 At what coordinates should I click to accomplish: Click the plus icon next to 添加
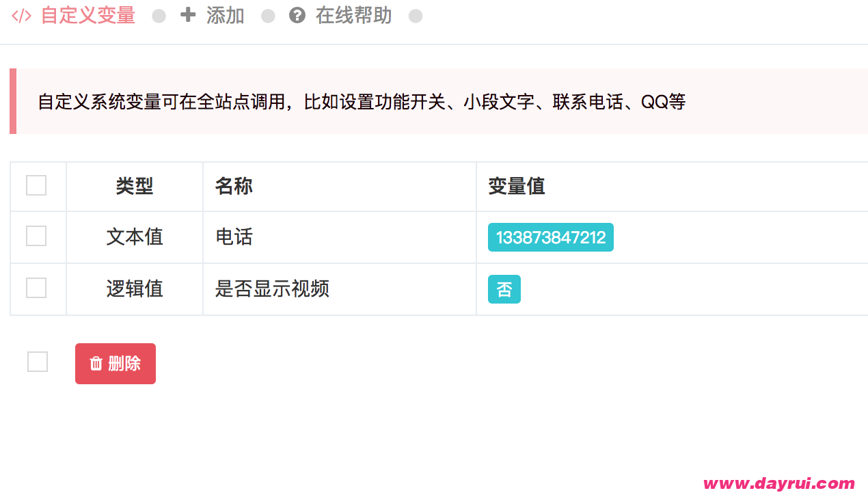(188, 15)
